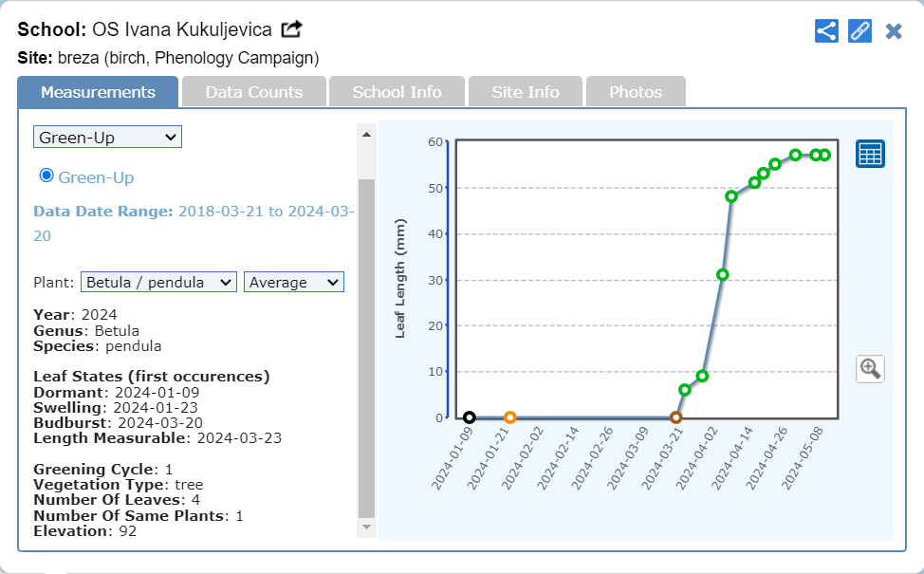This screenshot has width=924, height=574.
Task: Click the brown Budburst data point
Action: pyautogui.click(x=675, y=417)
